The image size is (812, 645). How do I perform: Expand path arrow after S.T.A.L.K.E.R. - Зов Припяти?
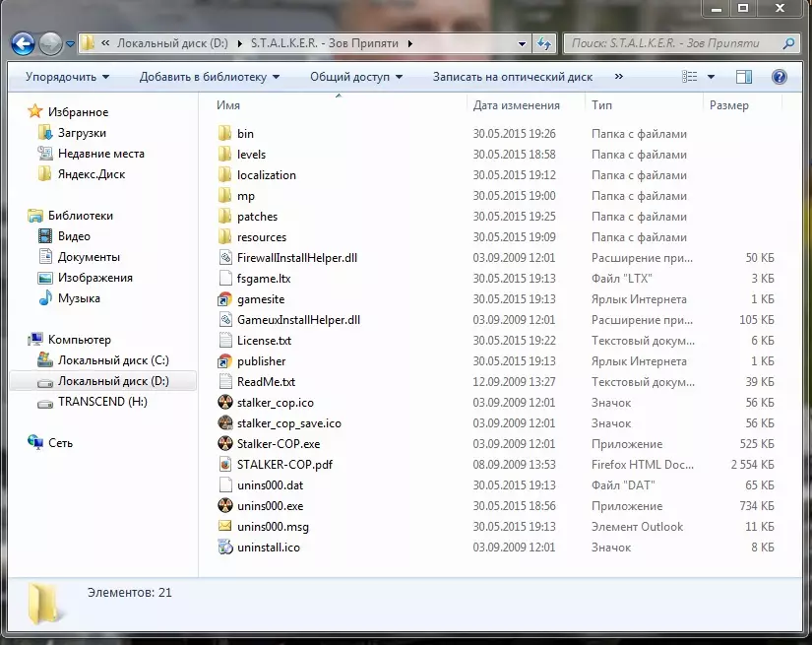click(x=409, y=43)
